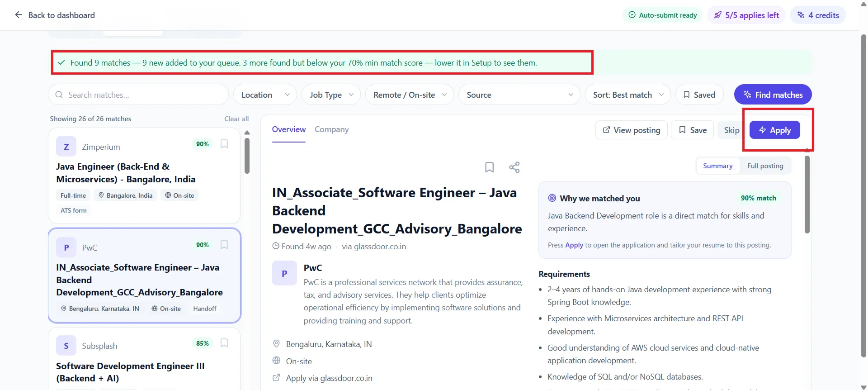Screen dimensions: 868x390
Task: Click the sparkle icon in Find matches button
Action: coord(747,95)
